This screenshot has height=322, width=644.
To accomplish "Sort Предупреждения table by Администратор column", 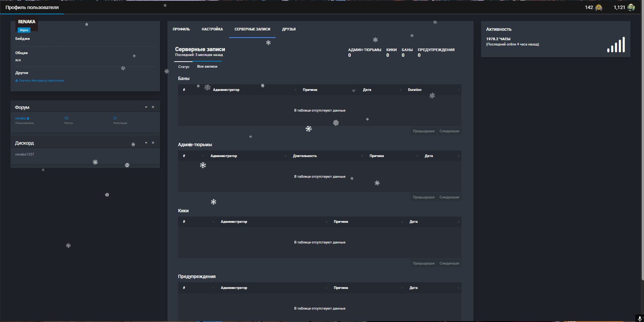I will tap(273, 288).
